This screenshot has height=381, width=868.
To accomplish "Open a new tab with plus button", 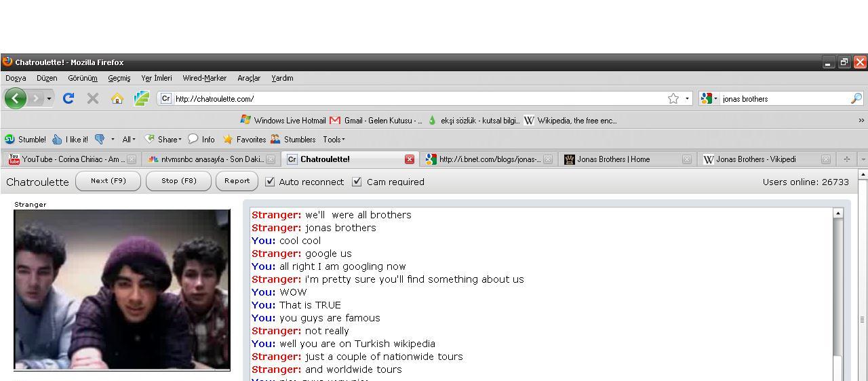I will tap(846, 159).
